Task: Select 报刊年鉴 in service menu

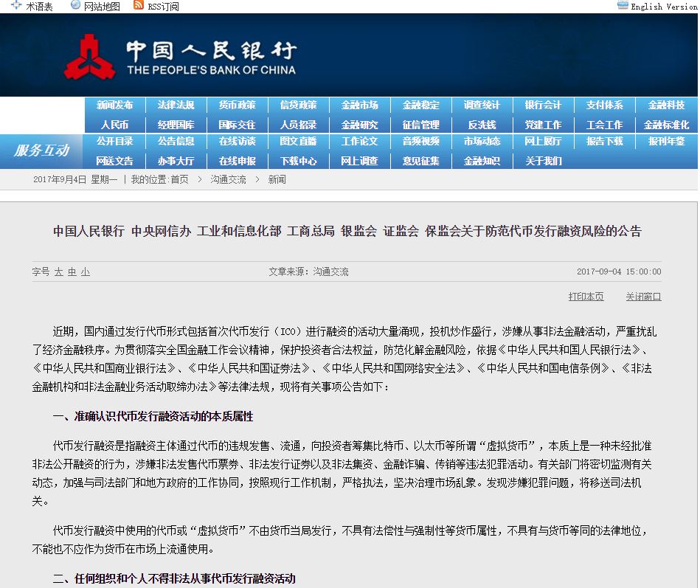Action: (666, 141)
